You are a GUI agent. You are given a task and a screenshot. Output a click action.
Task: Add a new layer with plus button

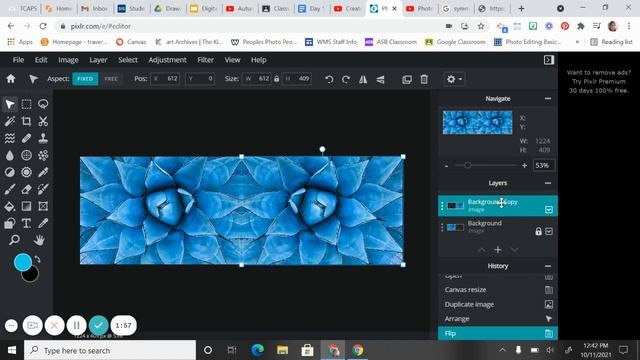pyautogui.click(x=498, y=250)
